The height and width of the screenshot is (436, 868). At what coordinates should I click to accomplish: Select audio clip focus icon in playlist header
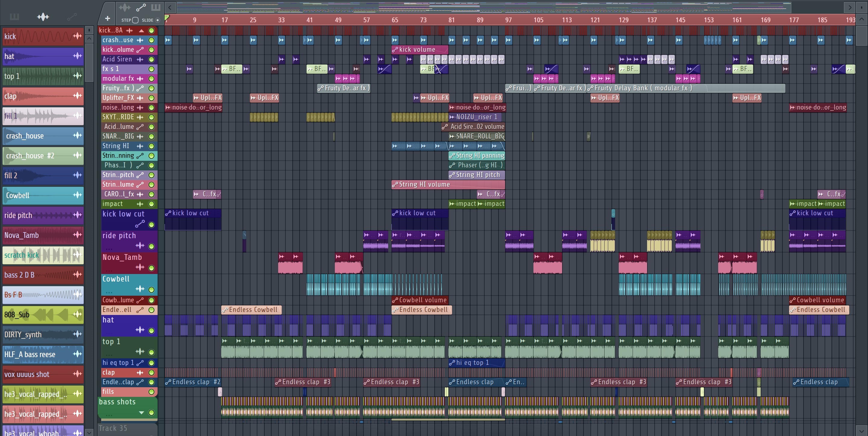(125, 7)
